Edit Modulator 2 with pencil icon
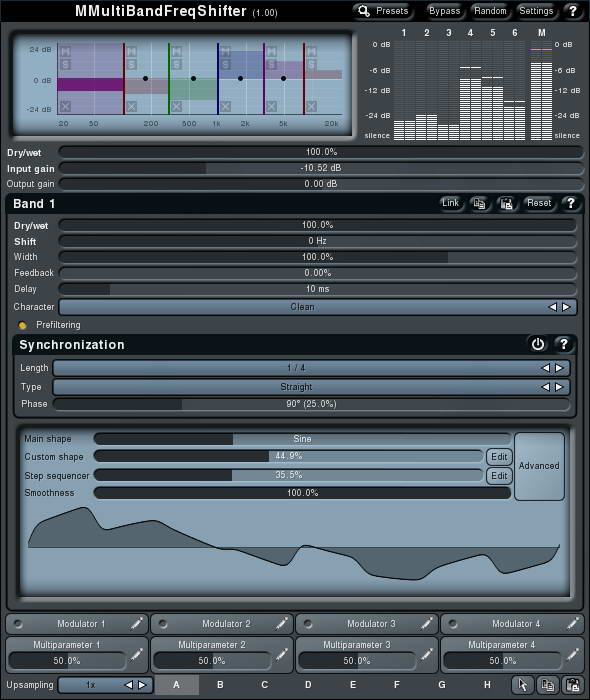This screenshot has width=590, height=700. pos(282,623)
